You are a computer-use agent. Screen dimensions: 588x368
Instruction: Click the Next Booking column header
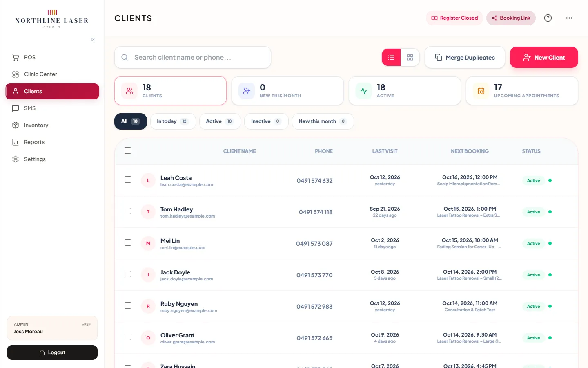click(x=470, y=151)
